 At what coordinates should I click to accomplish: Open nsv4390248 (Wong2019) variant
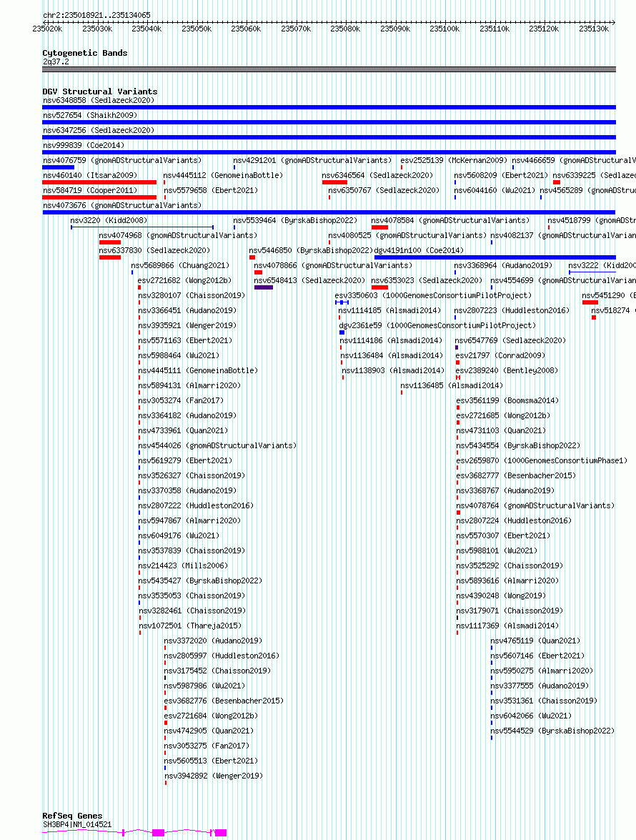point(501,596)
